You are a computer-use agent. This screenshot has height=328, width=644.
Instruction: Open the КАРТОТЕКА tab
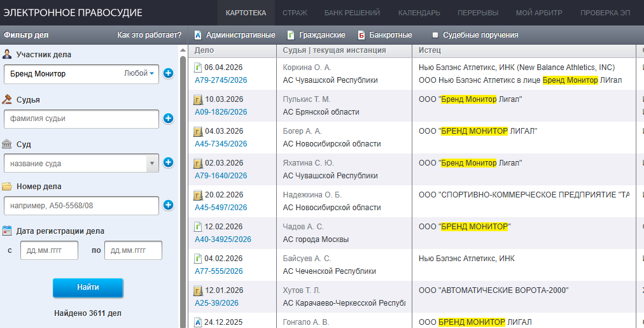[246, 13]
